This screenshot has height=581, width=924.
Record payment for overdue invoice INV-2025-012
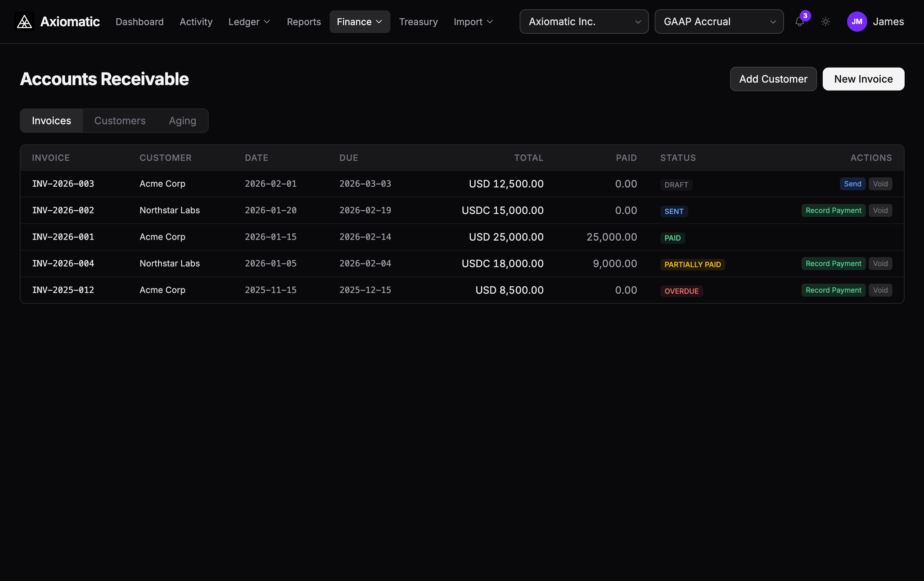click(833, 290)
